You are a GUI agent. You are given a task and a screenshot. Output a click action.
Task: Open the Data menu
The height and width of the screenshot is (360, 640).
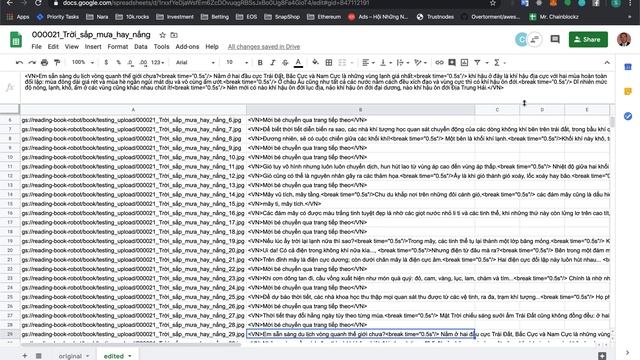[141, 47]
